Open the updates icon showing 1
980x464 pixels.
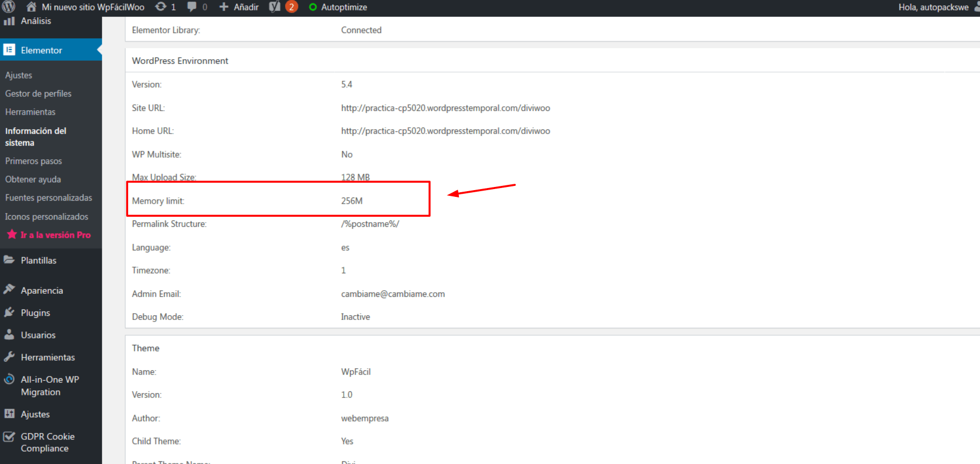[x=161, y=7]
